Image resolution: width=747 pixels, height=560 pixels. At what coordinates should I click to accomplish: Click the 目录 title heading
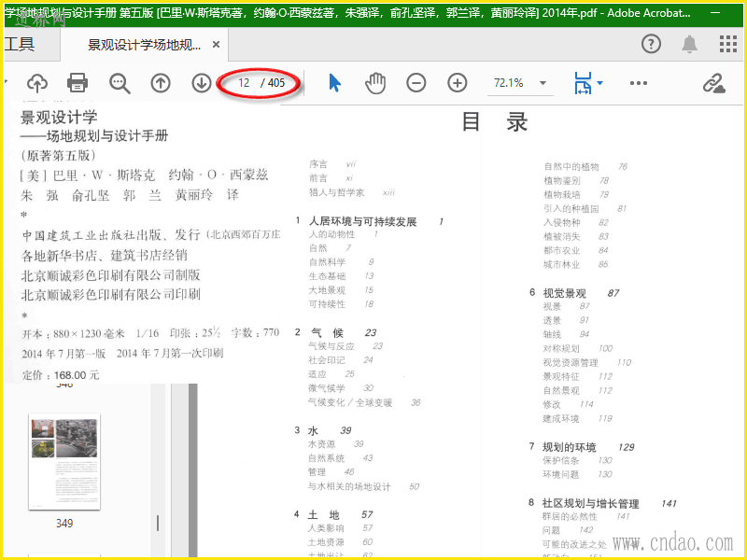(x=495, y=122)
